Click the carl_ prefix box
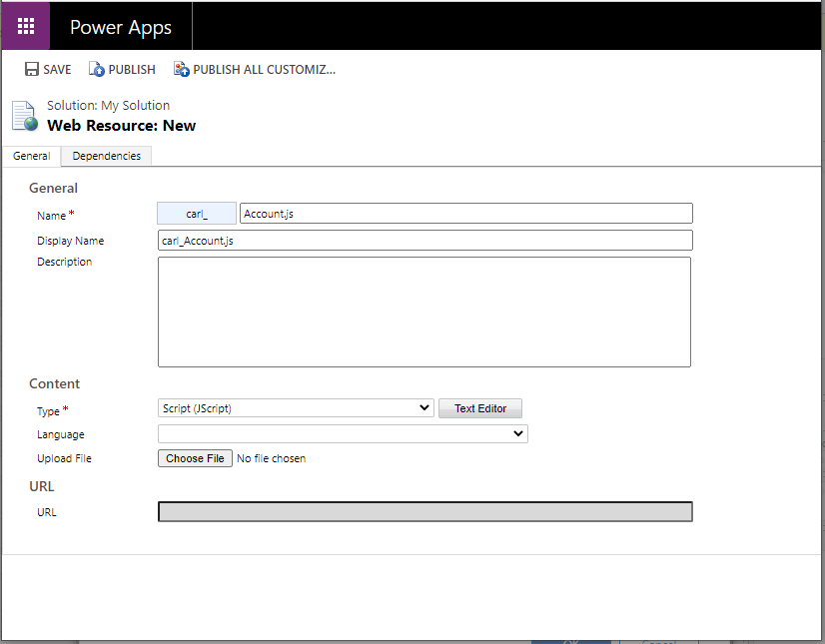The width and height of the screenshot is (825, 644). coord(196,213)
